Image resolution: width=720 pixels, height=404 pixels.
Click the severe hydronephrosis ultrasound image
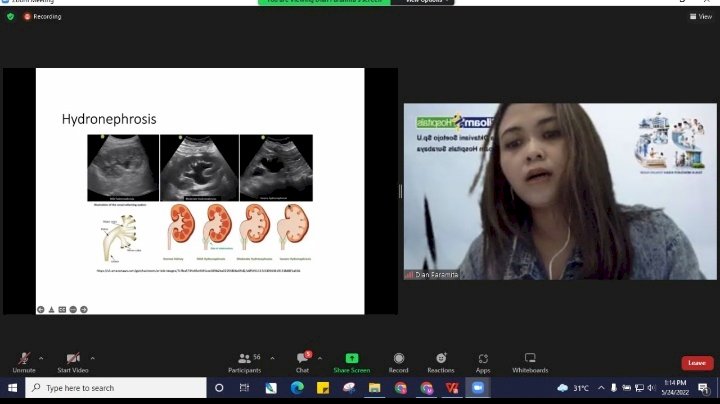coord(276,168)
